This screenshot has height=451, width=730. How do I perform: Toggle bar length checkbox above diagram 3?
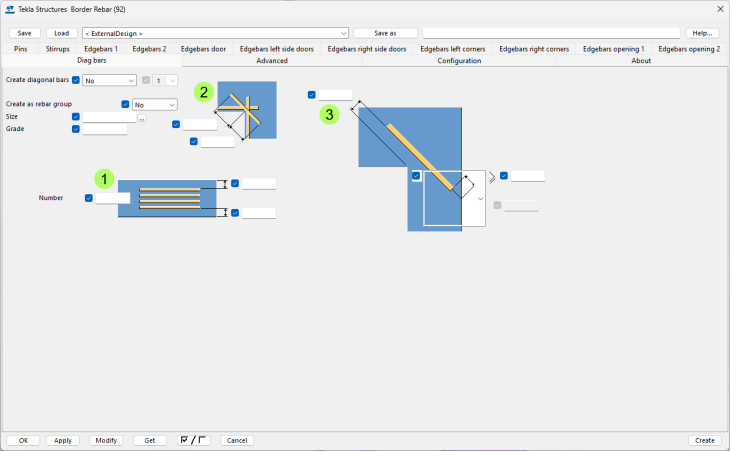click(x=311, y=95)
